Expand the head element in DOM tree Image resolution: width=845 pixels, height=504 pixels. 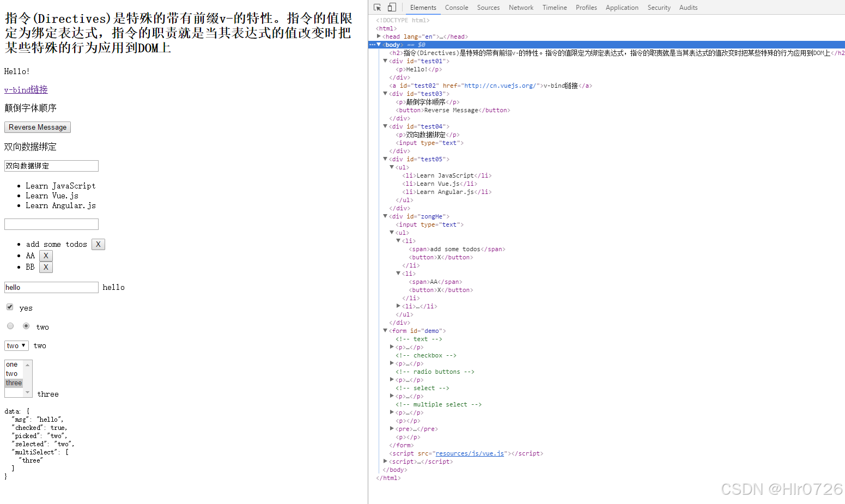coord(379,36)
